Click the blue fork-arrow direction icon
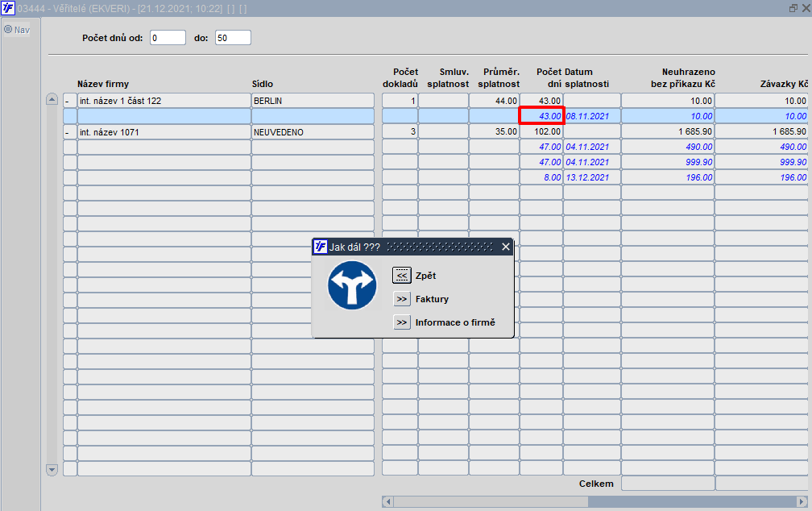 click(x=352, y=285)
